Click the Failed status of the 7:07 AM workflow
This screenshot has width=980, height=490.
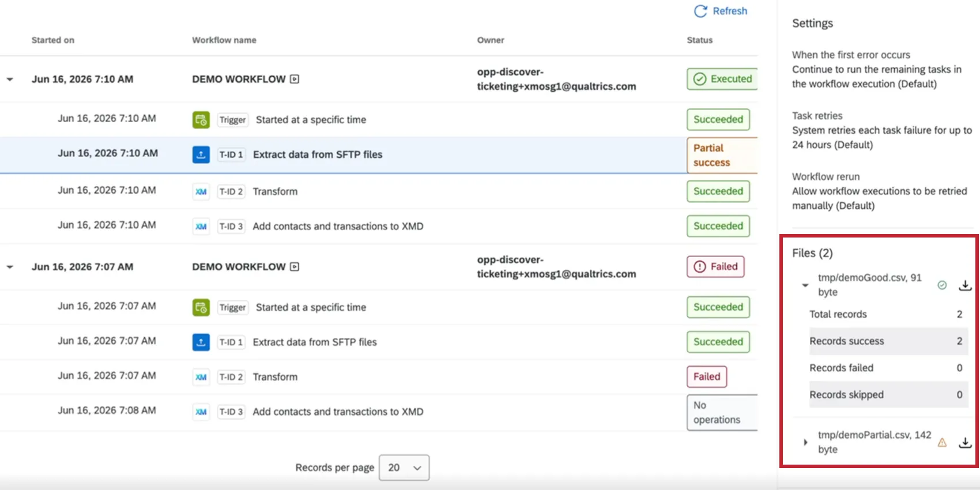(x=715, y=266)
